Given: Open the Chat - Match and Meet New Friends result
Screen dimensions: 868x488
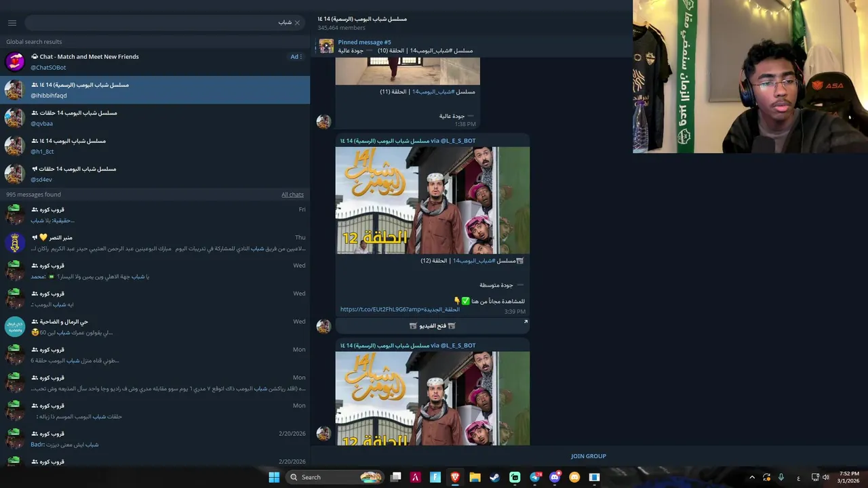Looking at the screenshot, I should (x=155, y=62).
